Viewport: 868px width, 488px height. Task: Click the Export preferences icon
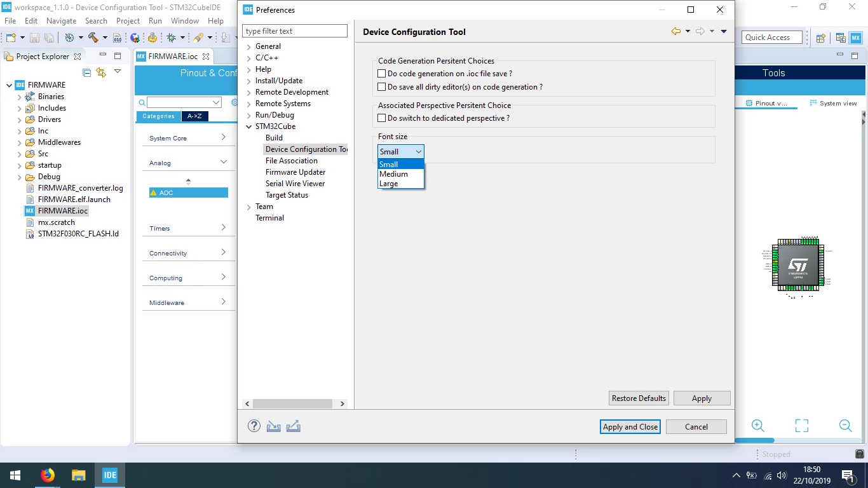294,426
